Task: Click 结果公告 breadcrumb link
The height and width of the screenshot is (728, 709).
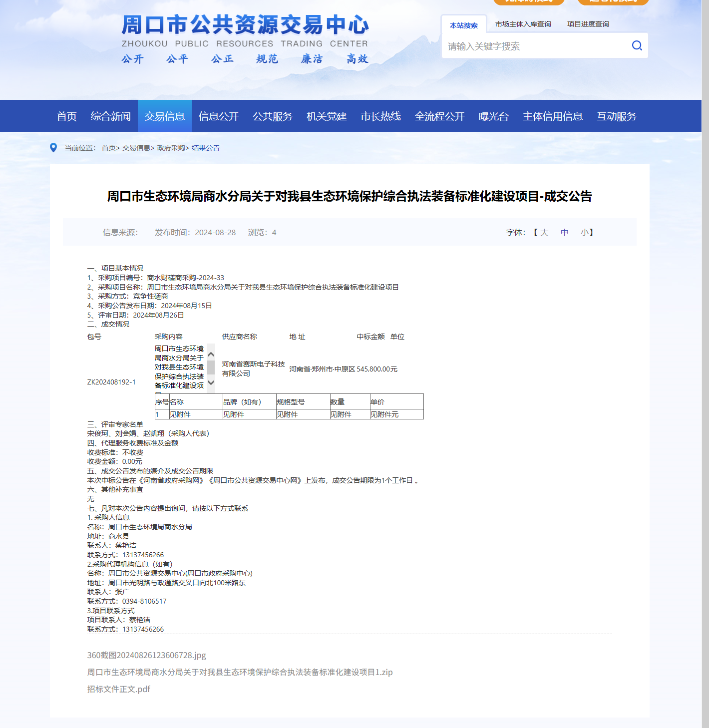Action: pos(206,148)
